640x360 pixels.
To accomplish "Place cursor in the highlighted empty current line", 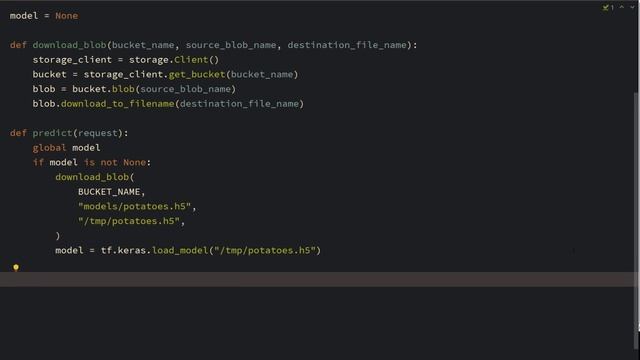I will tap(318, 280).
